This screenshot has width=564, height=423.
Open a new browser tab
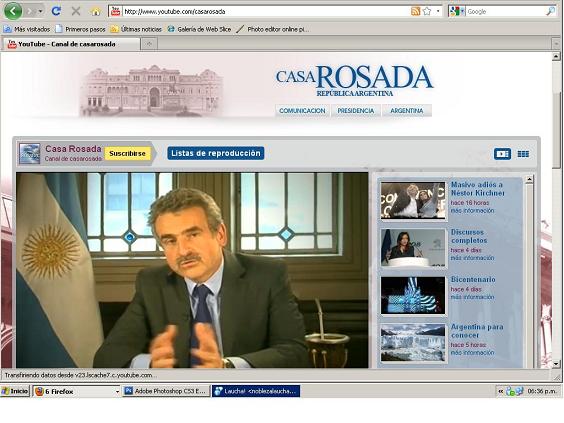[149, 44]
